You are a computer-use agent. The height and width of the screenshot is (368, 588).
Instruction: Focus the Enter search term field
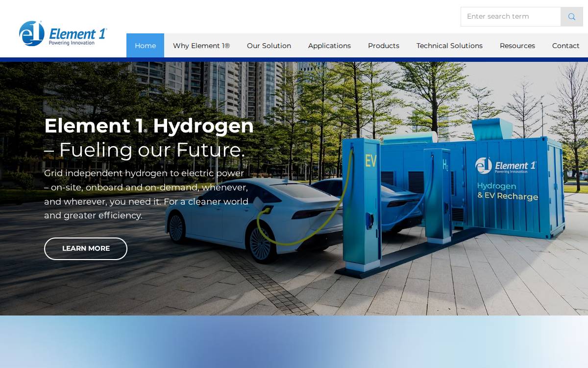(x=511, y=17)
